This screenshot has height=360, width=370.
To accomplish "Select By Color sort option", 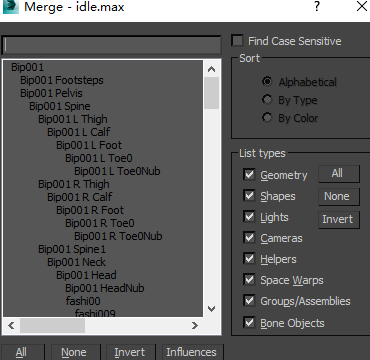I will [267, 118].
